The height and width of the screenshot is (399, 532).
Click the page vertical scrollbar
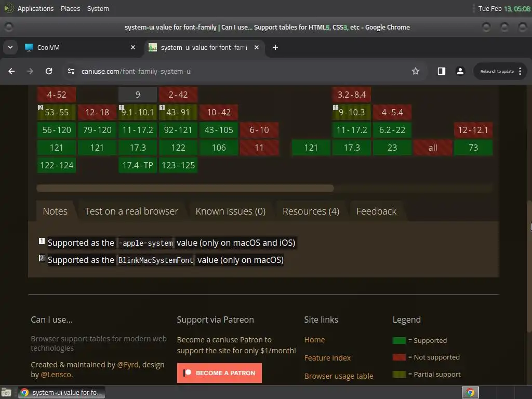click(529, 267)
